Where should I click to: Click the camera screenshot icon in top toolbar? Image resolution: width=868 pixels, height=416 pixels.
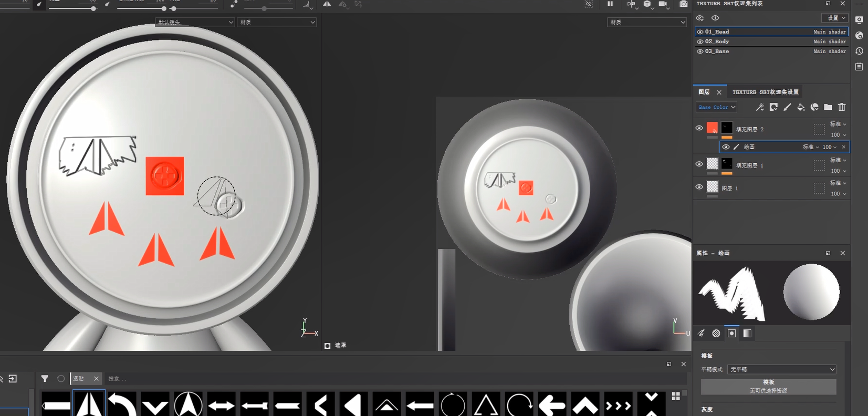(x=683, y=4)
